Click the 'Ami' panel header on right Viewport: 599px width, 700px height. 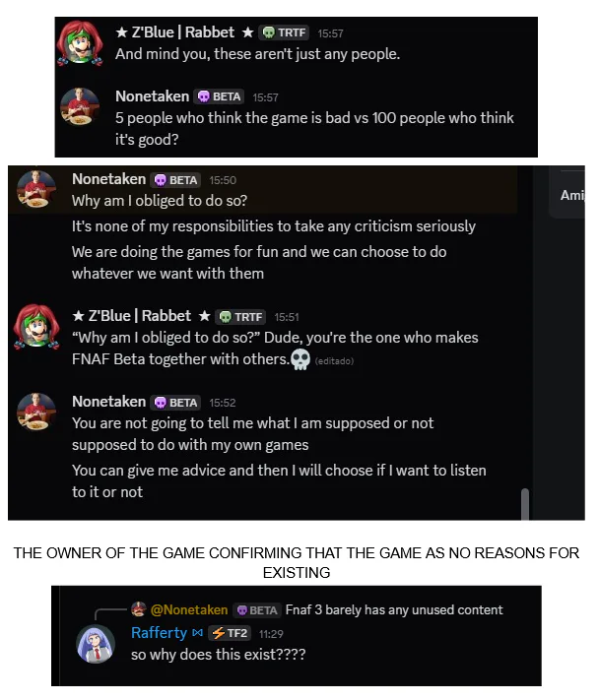click(572, 195)
